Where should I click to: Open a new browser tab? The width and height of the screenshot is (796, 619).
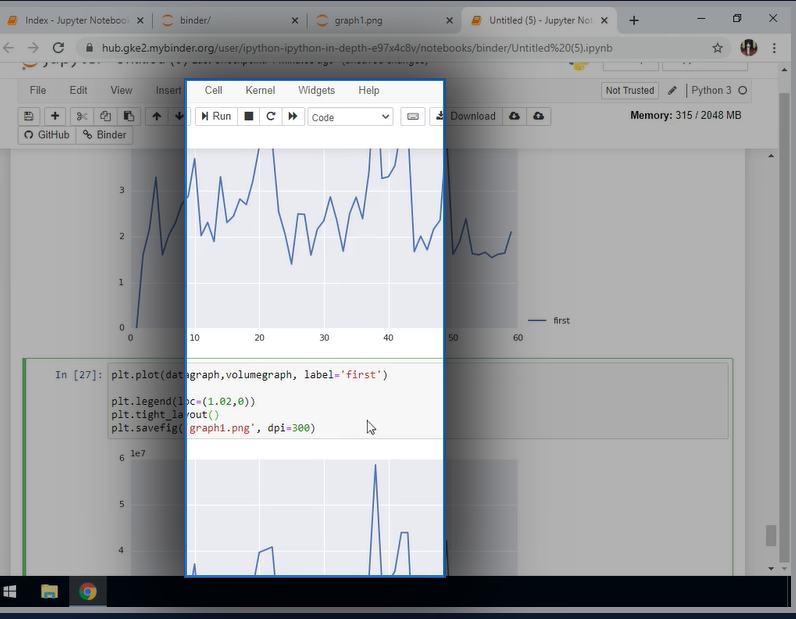click(634, 20)
